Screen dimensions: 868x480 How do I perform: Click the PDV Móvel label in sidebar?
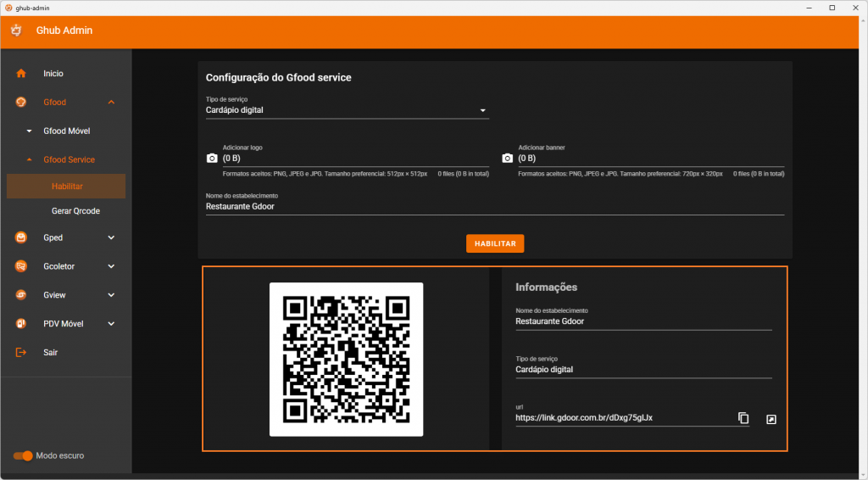(x=63, y=324)
